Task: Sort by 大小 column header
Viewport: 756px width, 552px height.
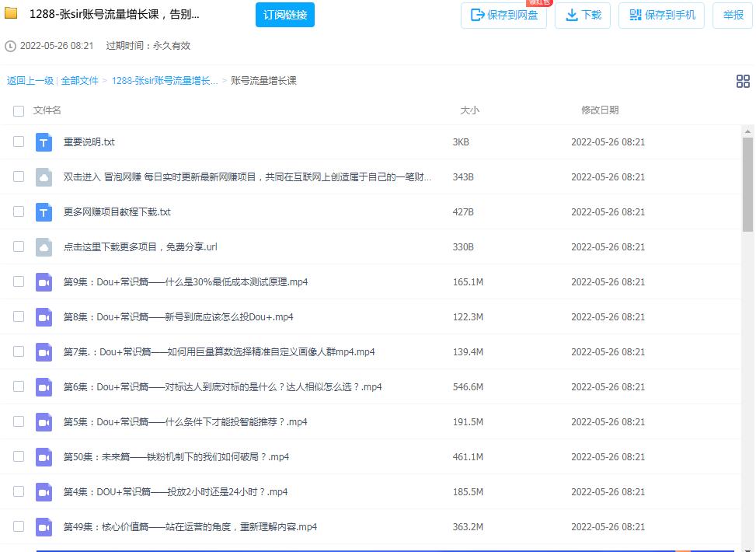Action: tap(469, 110)
